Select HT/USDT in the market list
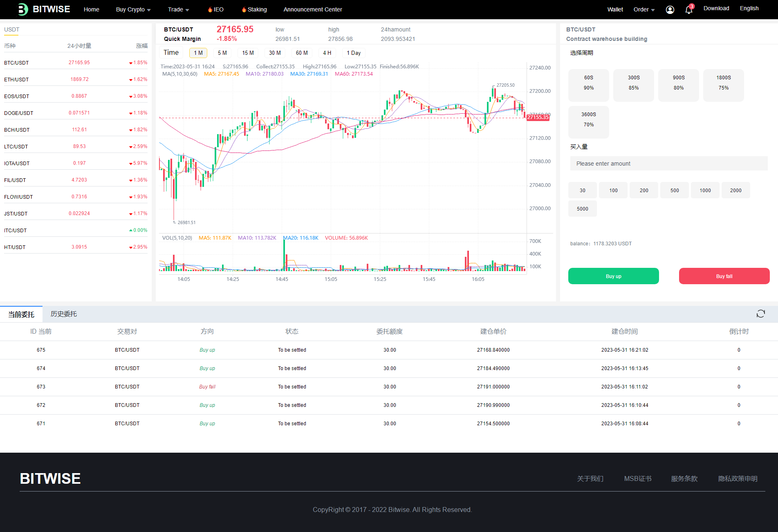The image size is (778, 532). [76, 247]
